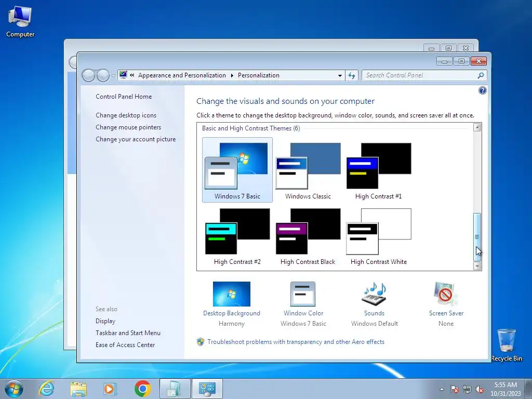Open Desktop Background settings icon
Viewport: 532px width, 399px height.
point(232,294)
